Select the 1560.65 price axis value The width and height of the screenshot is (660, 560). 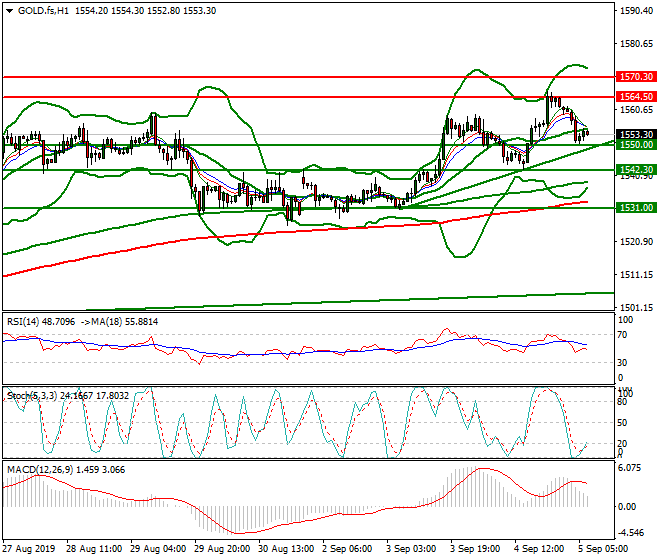tap(636, 110)
